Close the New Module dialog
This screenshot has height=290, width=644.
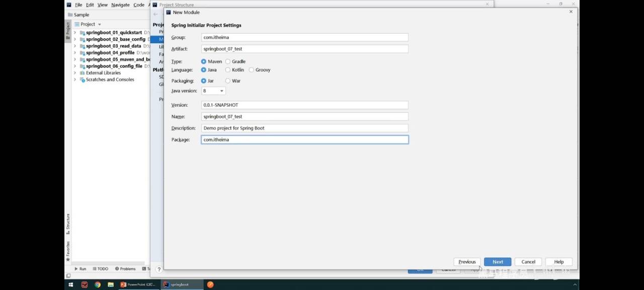click(571, 12)
